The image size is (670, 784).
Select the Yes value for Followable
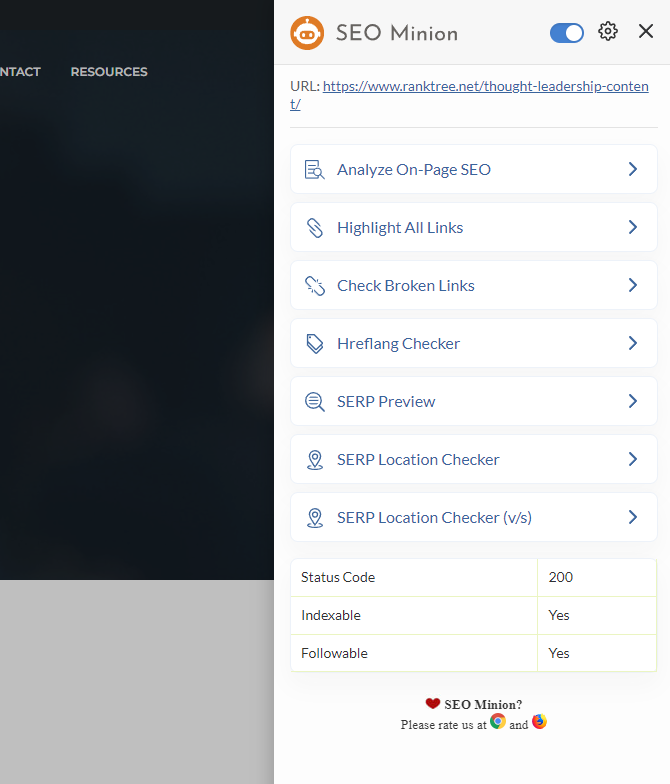[597, 654]
